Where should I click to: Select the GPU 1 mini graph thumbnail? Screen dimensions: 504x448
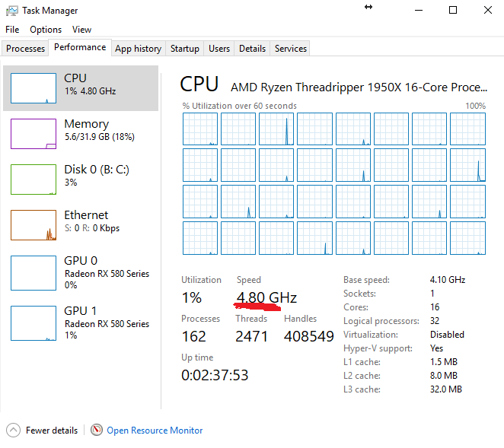33,323
